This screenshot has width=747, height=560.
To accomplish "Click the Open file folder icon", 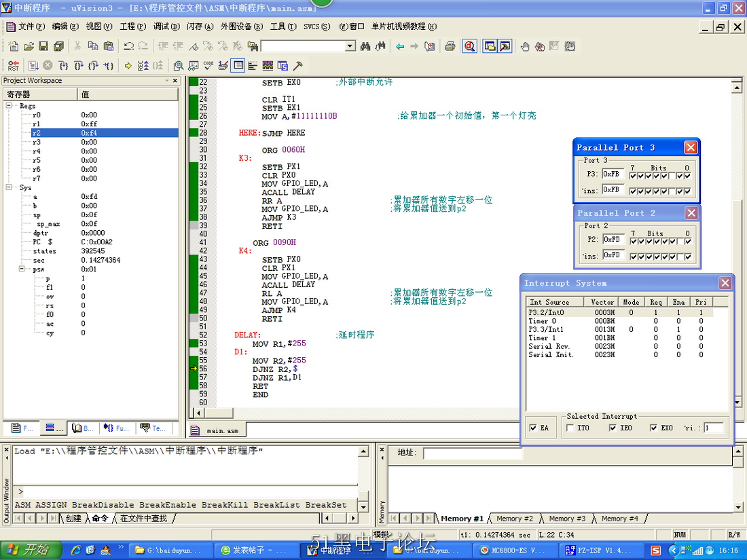I will tap(29, 46).
